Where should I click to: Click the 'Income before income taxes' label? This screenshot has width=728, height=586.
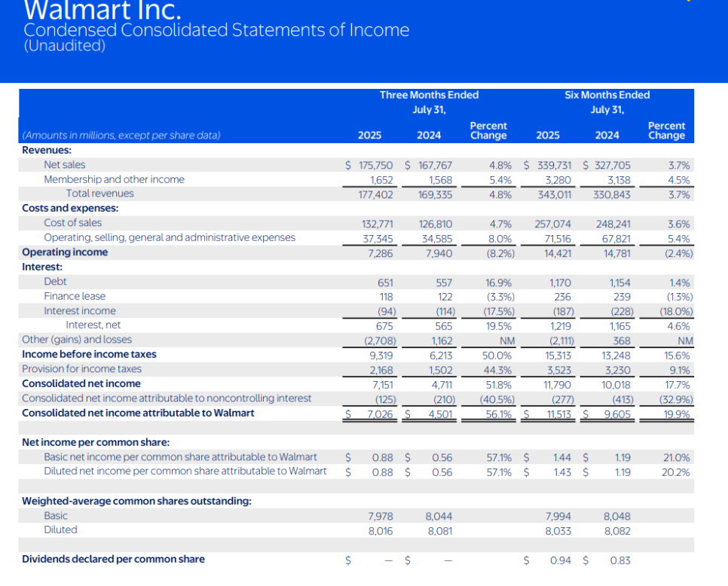89,355
